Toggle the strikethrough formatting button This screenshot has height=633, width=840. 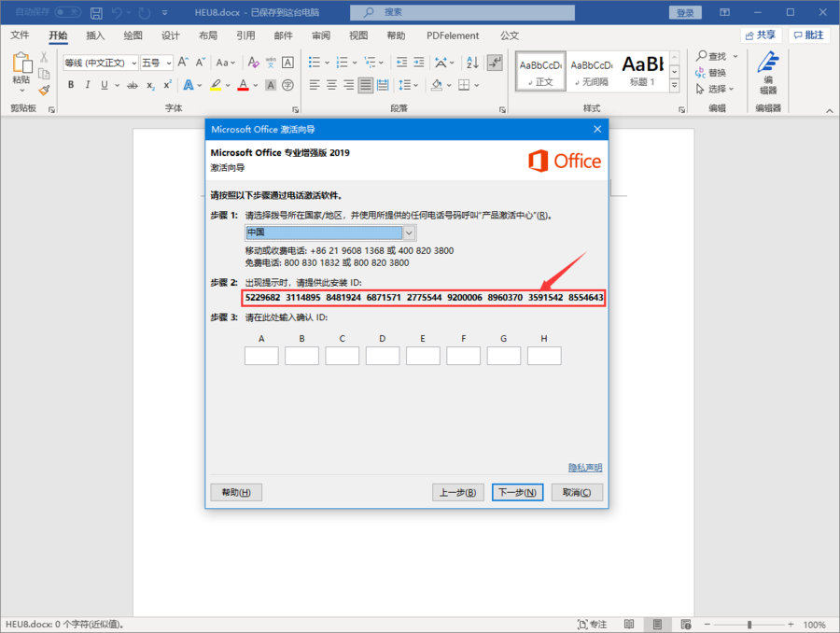coord(127,85)
